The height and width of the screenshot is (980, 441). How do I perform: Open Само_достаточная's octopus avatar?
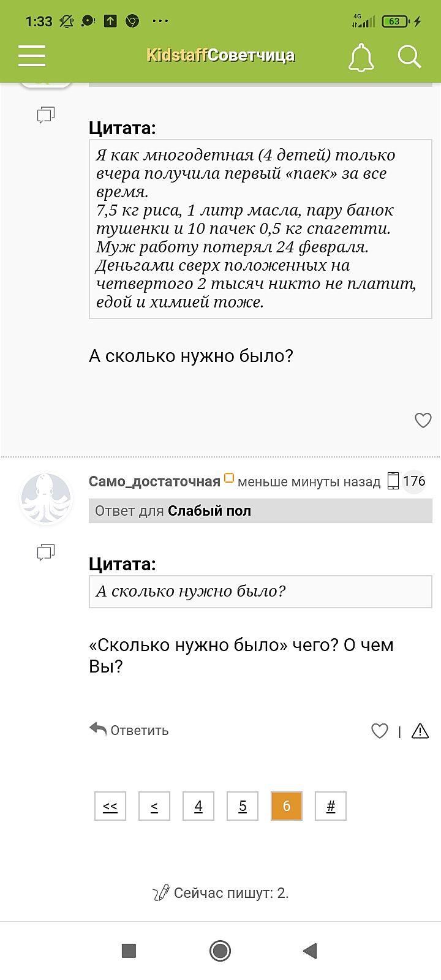click(46, 498)
